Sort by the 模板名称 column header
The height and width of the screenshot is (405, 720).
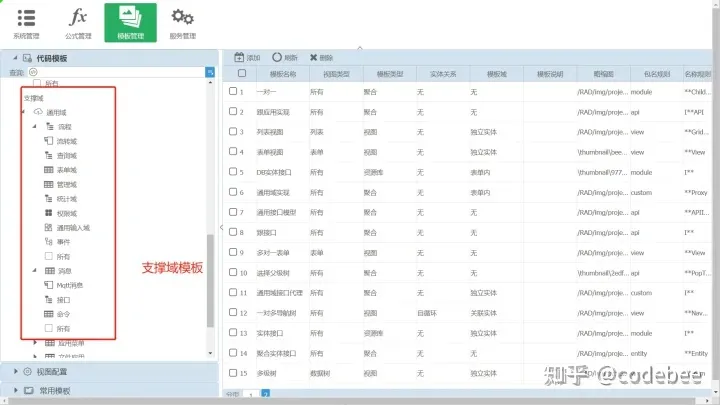283,73
